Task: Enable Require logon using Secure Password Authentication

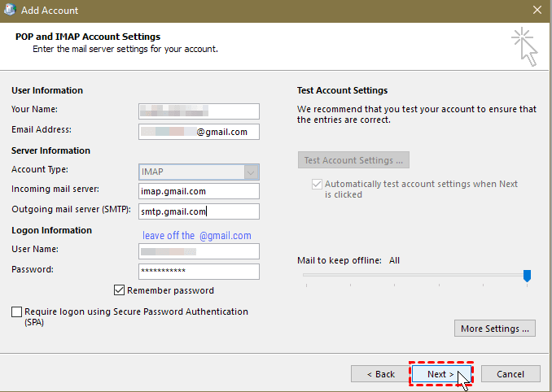Action: point(17,311)
